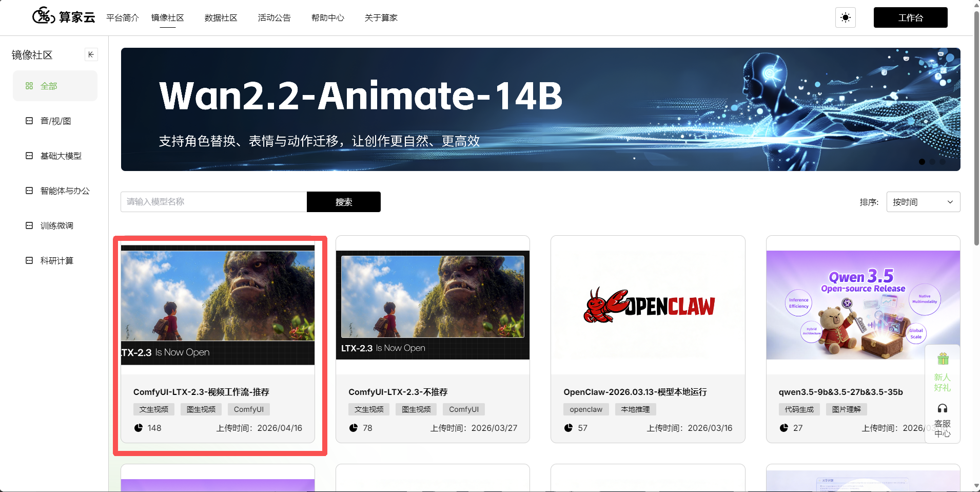
Task: Click upload date 2026/04/16
Action: point(280,428)
